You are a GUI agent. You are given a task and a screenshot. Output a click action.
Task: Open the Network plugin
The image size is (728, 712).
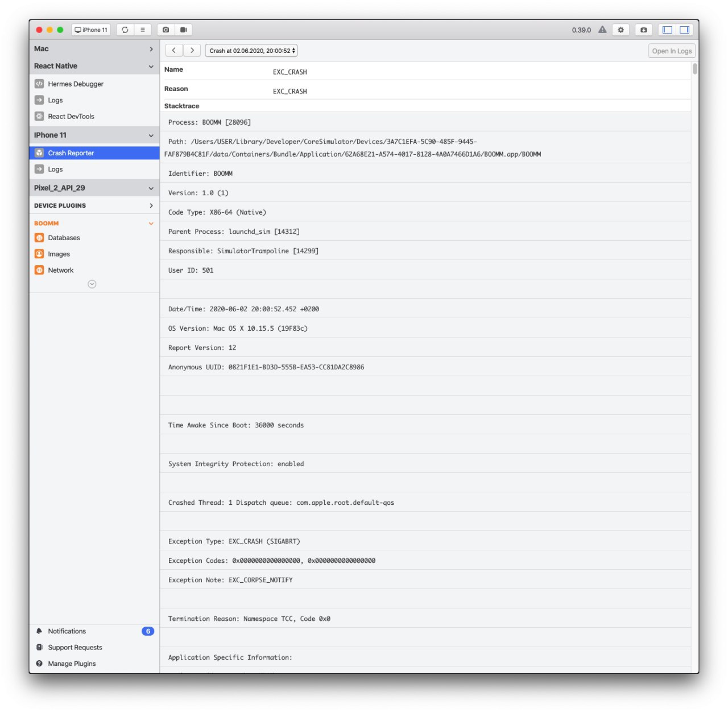coord(94,270)
